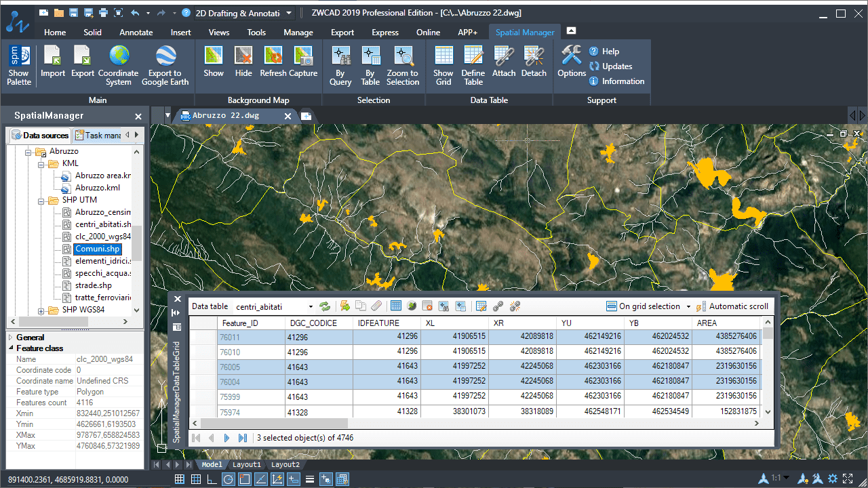Click the Updates link
This screenshot has height=488, width=868.
click(x=616, y=66)
